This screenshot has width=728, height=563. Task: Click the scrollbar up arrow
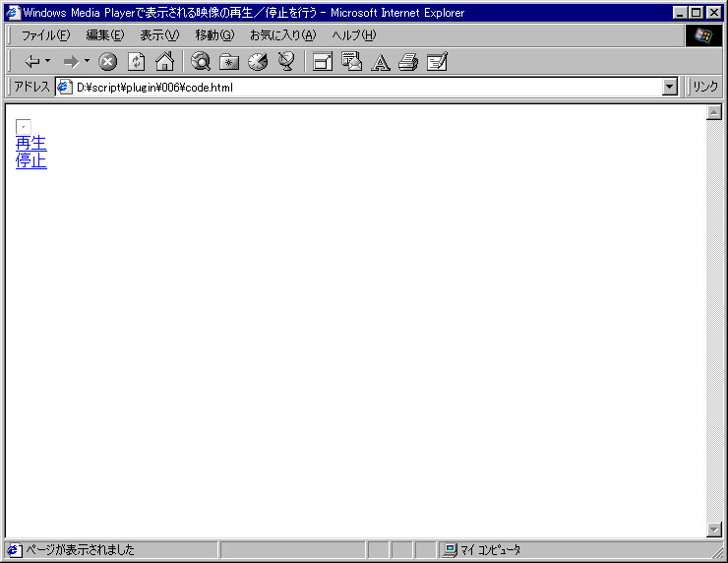tap(714, 112)
